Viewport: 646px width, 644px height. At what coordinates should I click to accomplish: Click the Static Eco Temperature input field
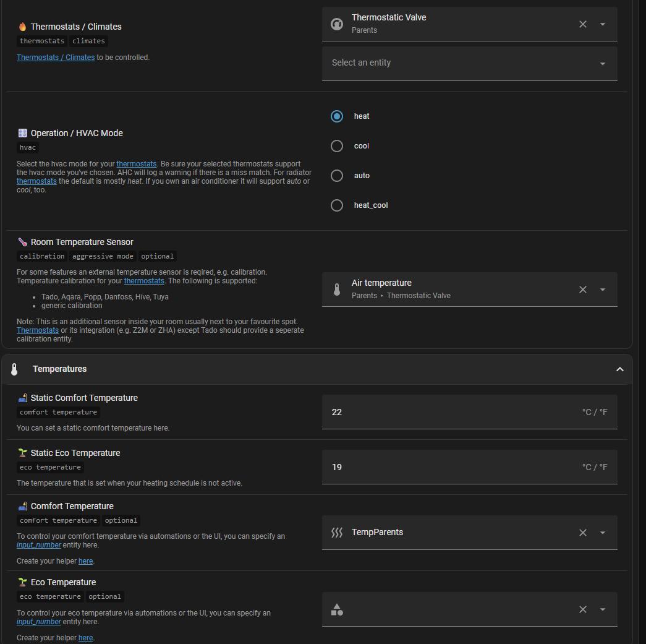[451, 467]
